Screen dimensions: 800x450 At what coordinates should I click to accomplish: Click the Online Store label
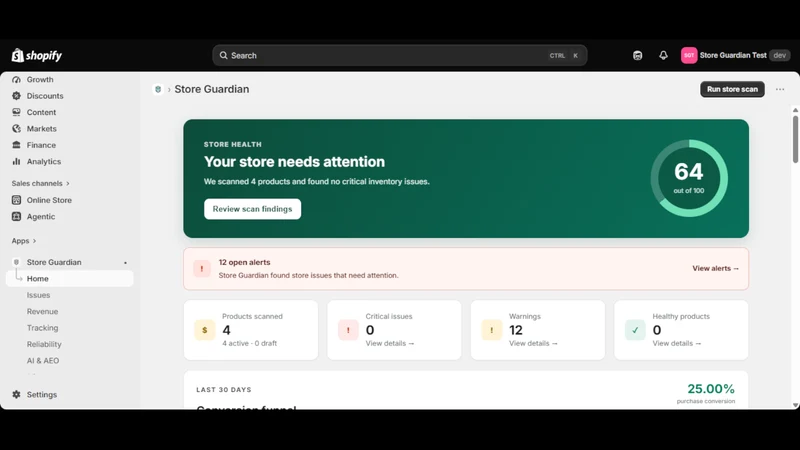(x=49, y=200)
